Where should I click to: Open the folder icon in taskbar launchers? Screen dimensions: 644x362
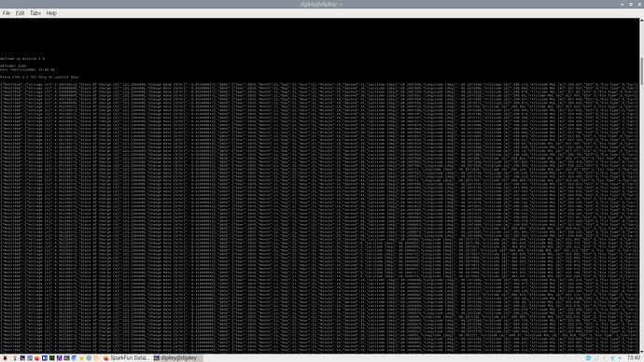pyautogui.click(x=96, y=358)
